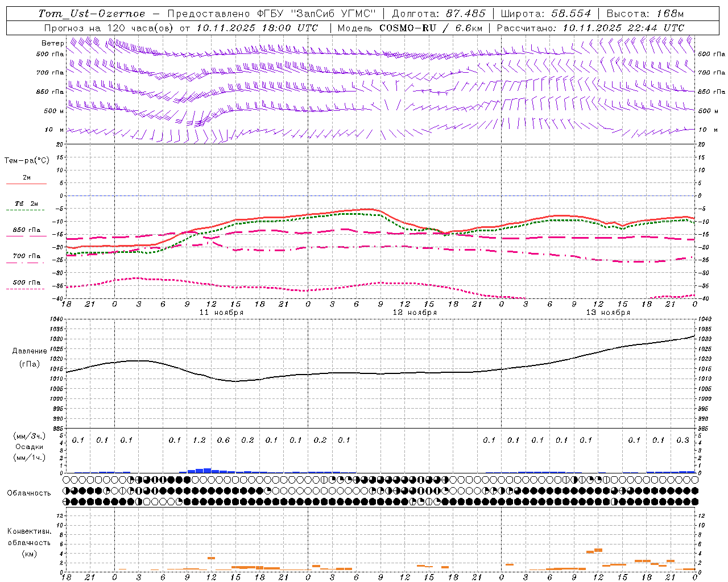Click the '10 м' wind level label on left
The image size is (728, 582).
54,130
